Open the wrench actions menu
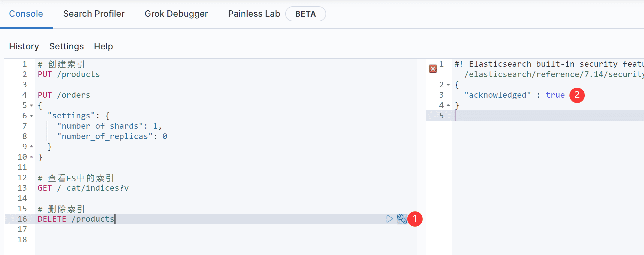Screen dimensions: 644x255 point(402,219)
